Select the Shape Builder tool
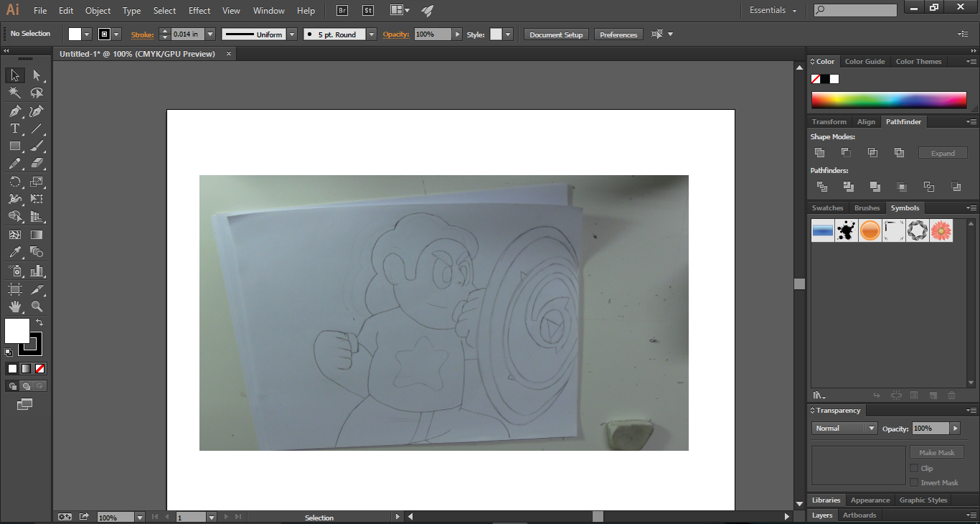Screen dimensions: 980x524 (x=14, y=217)
